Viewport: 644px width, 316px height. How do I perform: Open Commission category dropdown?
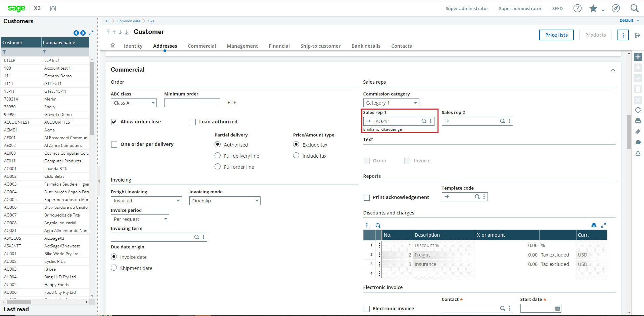391,103
